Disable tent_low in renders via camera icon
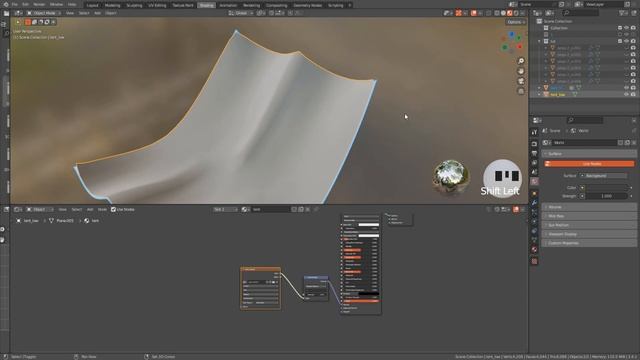Viewport: 640px width, 360px height. point(633,94)
